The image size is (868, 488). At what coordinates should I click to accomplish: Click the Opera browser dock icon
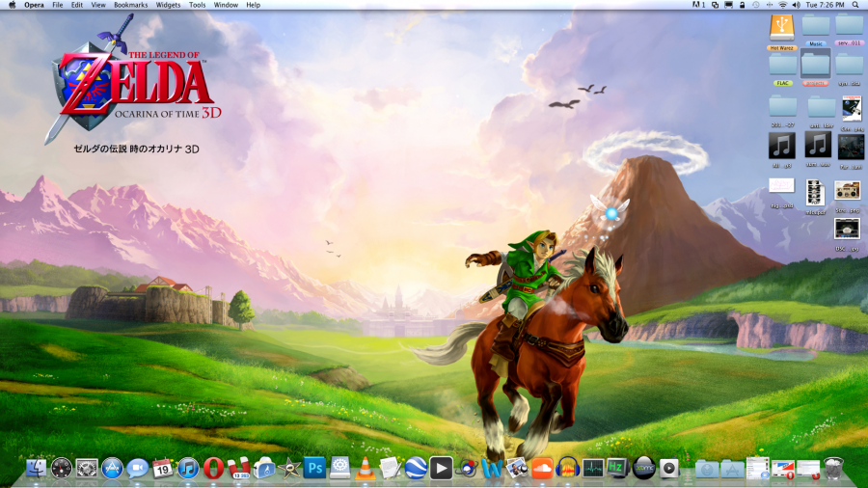pos(213,469)
